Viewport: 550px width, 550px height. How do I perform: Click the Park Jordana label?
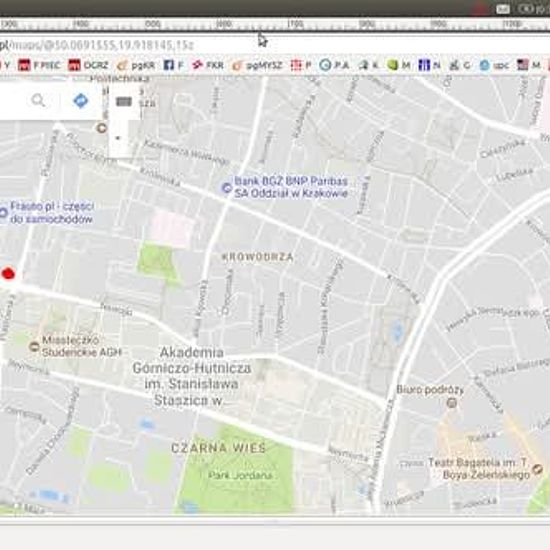240,475
